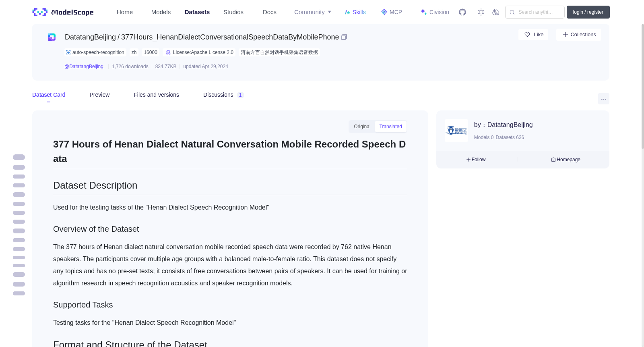This screenshot has height=347, width=644.
Task: Click the auto-speech-recognition tag
Action: 95,52
